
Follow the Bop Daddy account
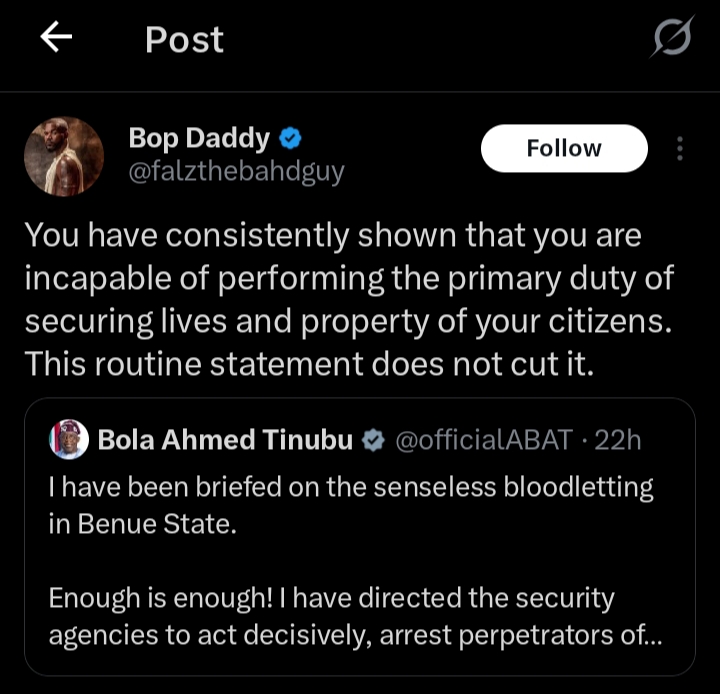pos(564,148)
